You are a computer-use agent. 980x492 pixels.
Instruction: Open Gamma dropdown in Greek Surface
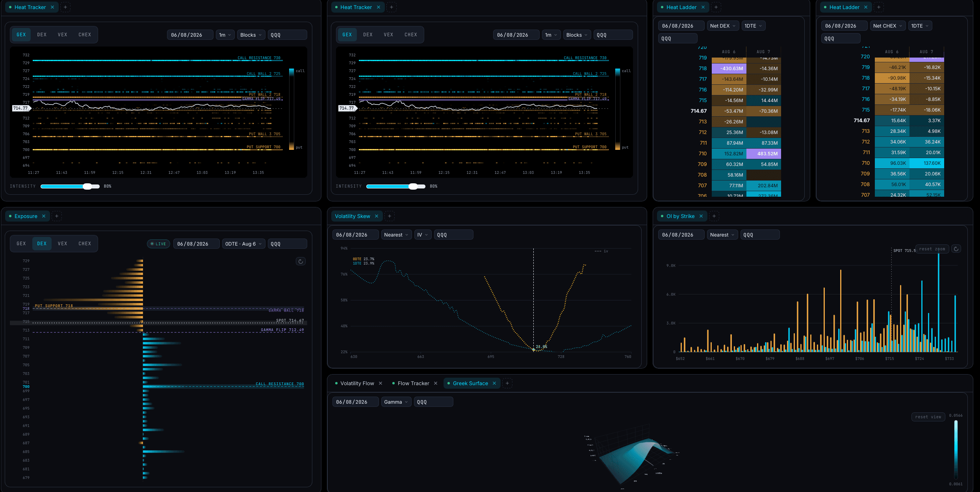point(396,402)
